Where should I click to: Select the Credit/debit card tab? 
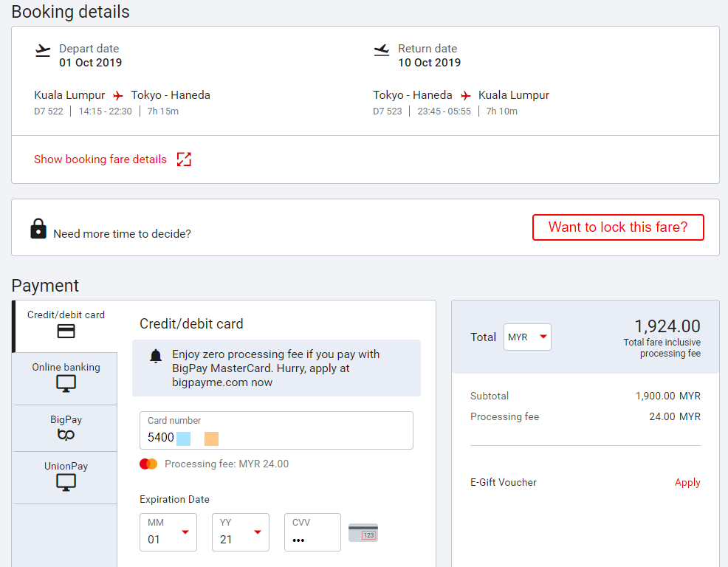point(66,325)
